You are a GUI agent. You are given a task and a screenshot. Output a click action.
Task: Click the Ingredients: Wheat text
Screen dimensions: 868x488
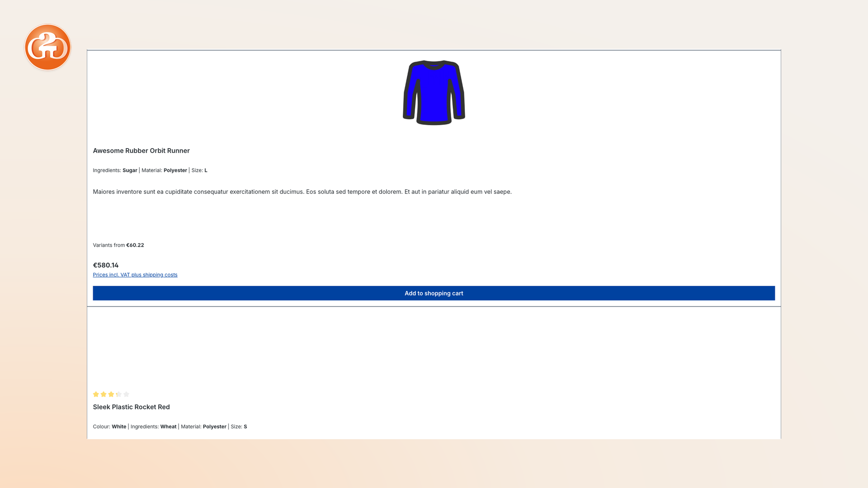(x=153, y=427)
